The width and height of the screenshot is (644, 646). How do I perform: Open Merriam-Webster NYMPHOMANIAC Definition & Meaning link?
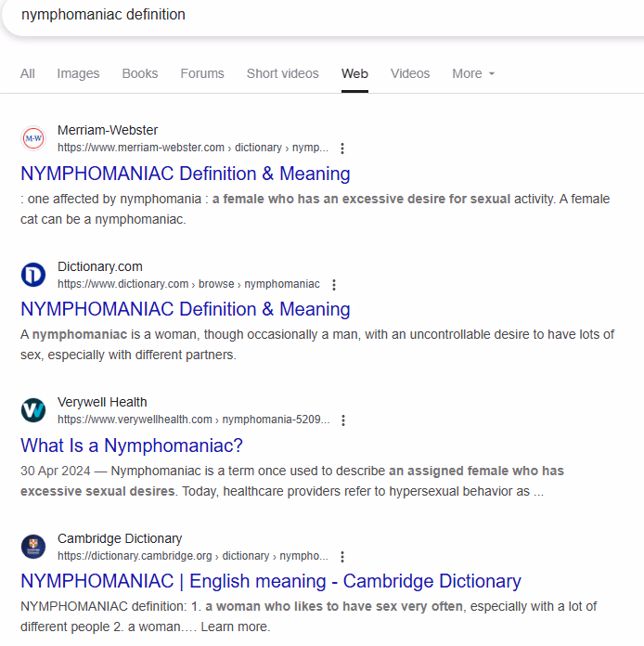(x=186, y=174)
